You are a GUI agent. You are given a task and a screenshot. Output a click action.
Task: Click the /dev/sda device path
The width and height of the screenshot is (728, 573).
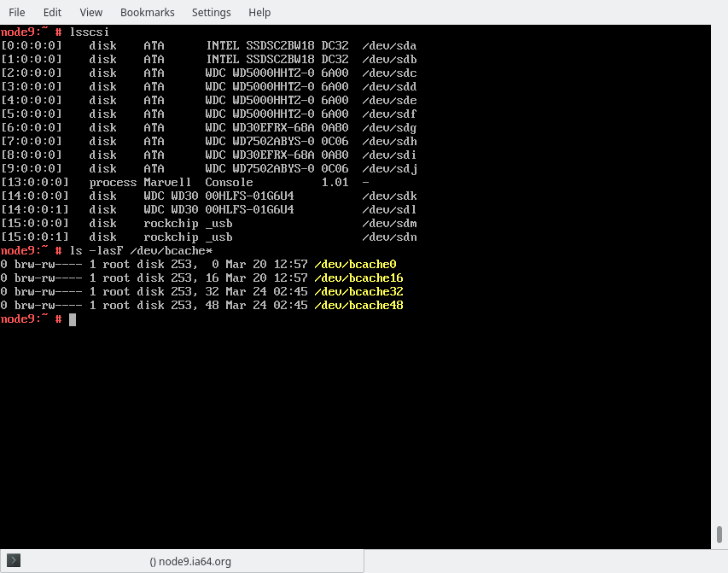coord(389,45)
